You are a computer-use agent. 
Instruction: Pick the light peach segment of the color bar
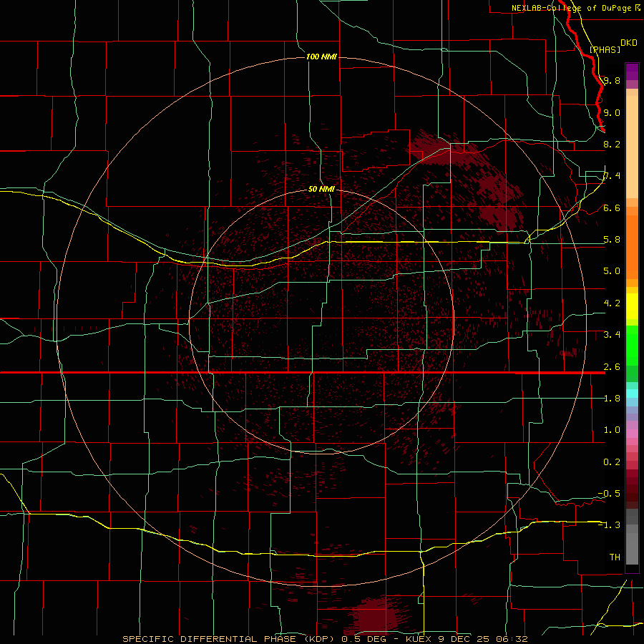point(632,147)
